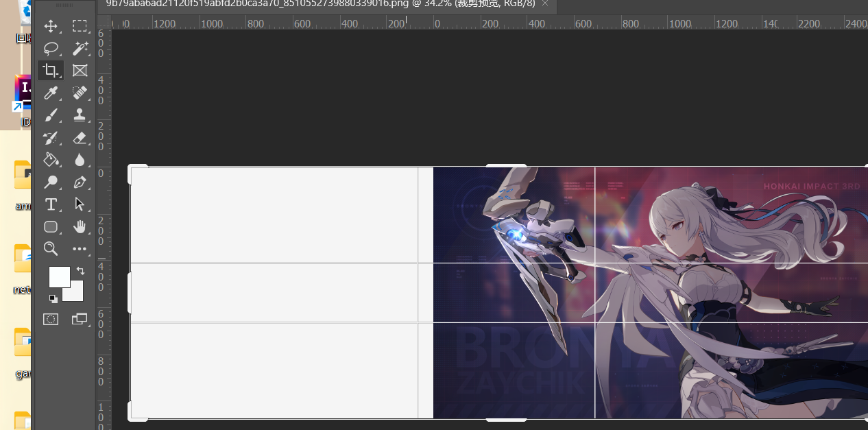The height and width of the screenshot is (430, 868).
Task: Swap foreground and background colors
Action: click(x=80, y=270)
